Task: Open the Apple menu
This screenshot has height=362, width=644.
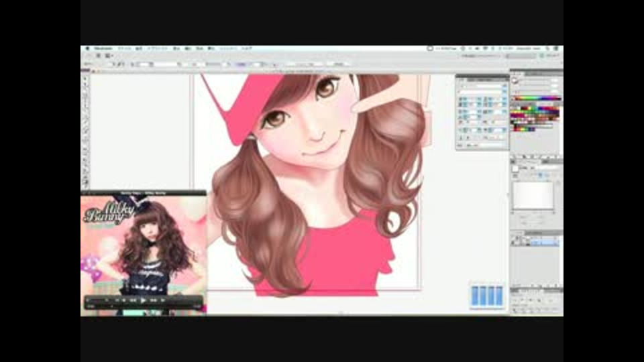Action: click(x=87, y=48)
